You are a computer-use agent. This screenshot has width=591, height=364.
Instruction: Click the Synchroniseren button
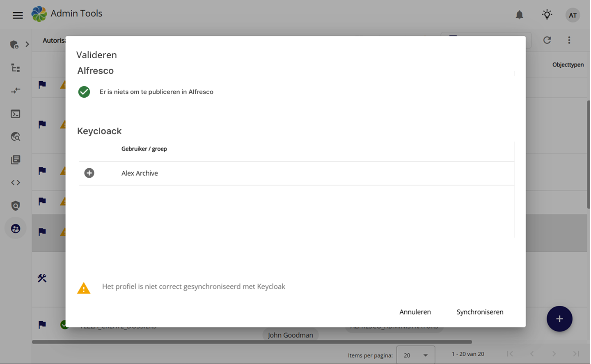480,312
